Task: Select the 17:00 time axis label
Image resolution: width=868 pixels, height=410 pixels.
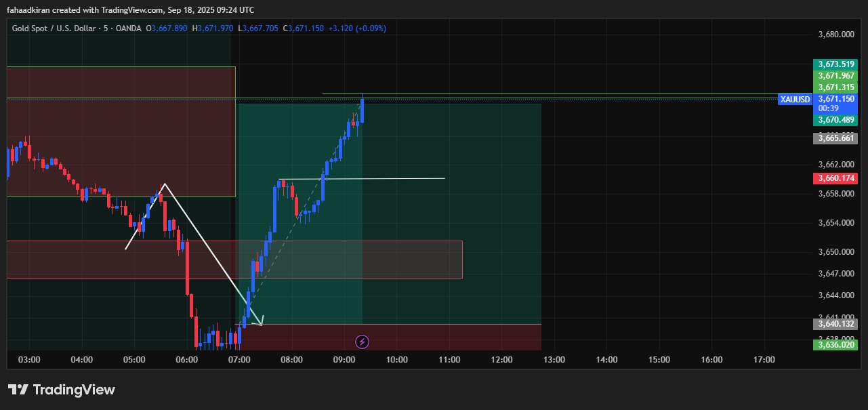Action: (764, 360)
